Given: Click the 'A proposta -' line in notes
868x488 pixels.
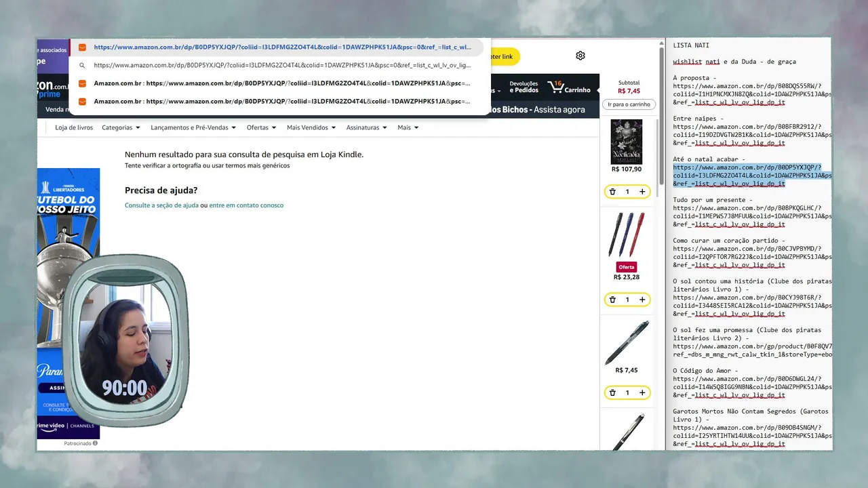Looking at the screenshot, I should tap(695, 77).
